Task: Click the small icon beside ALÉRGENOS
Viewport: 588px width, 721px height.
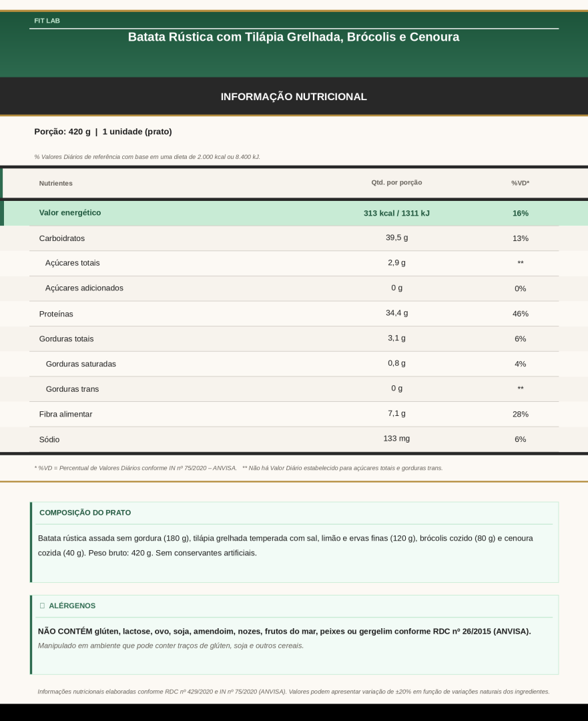Action: (x=42, y=606)
